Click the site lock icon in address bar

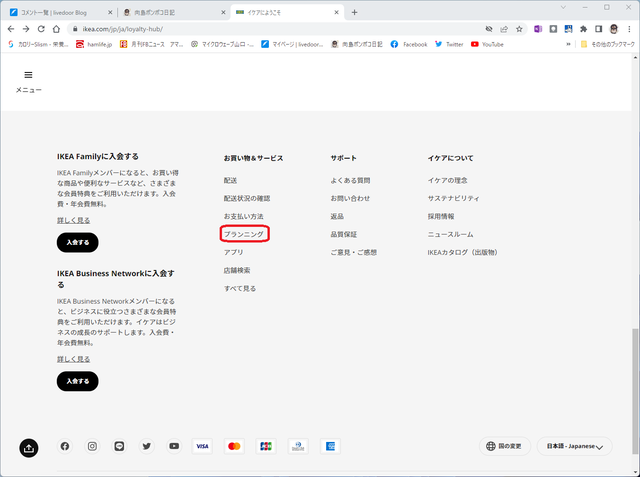point(75,29)
